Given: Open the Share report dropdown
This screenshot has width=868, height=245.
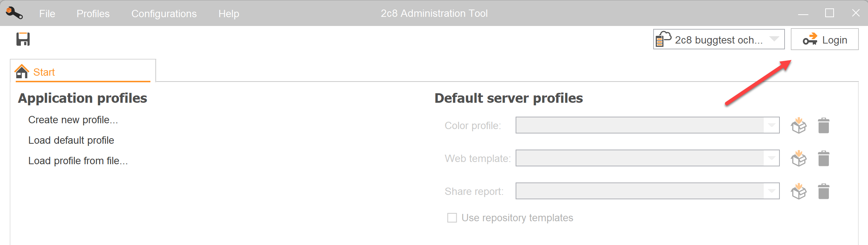Looking at the screenshot, I should tap(771, 191).
